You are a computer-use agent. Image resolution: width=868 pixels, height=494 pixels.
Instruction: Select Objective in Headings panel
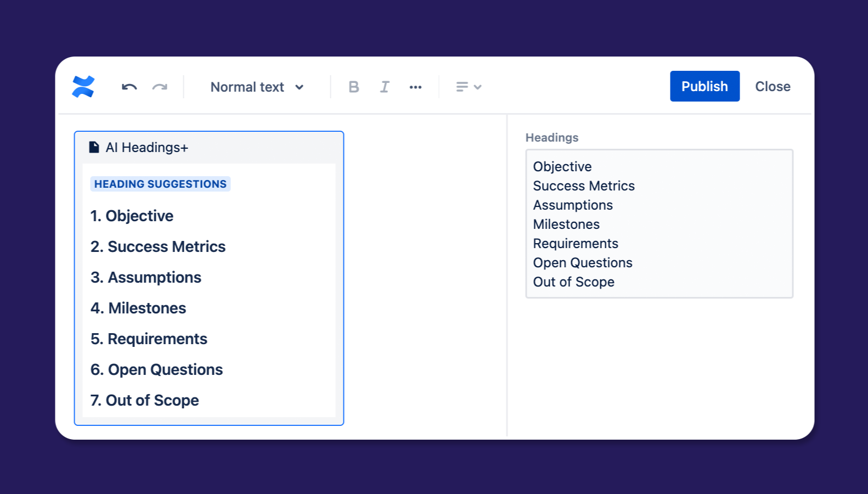pos(562,166)
